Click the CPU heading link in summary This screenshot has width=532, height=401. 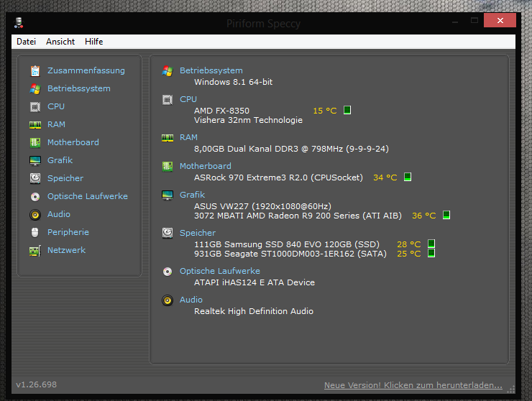[x=188, y=99]
